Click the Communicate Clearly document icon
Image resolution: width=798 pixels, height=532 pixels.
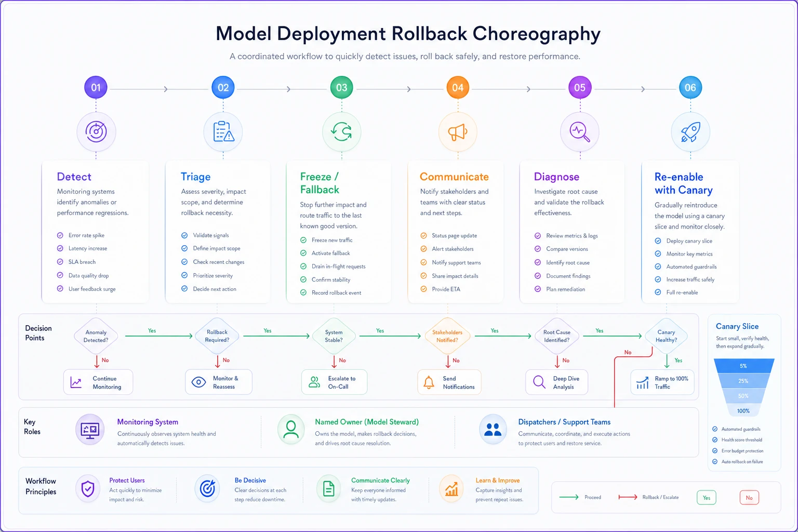click(x=329, y=489)
